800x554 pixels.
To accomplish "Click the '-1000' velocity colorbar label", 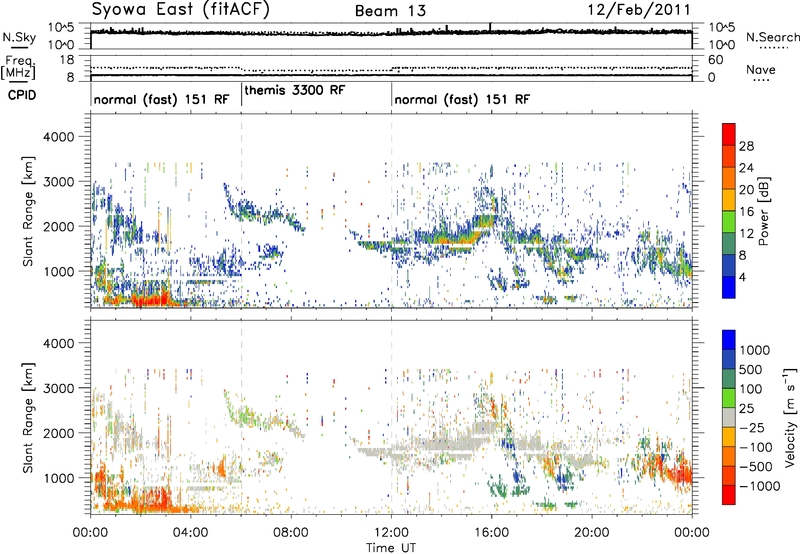I will 760,486.
